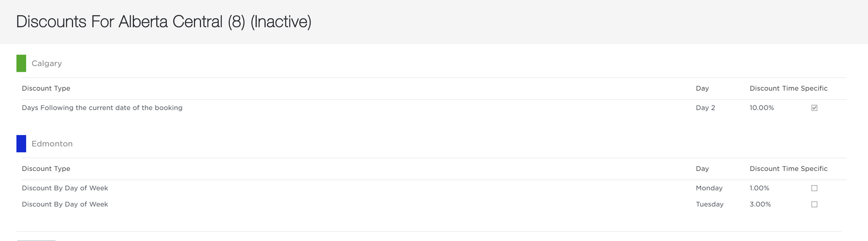
Task: Click the Day 2 cell in Calgary table
Action: (706, 108)
